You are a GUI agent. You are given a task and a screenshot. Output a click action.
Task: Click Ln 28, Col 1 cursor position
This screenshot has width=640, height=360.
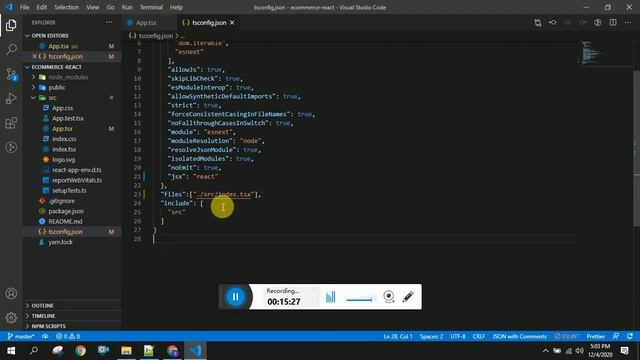398,336
